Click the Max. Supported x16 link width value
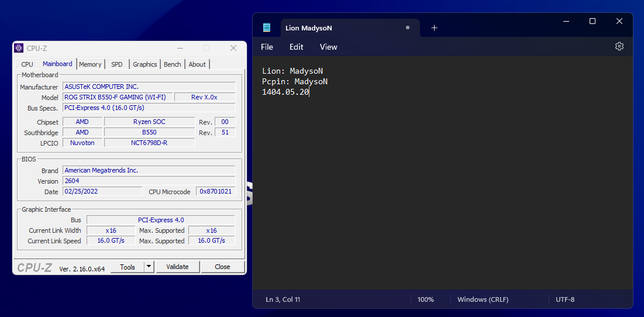This screenshot has width=644, height=317. point(212,230)
